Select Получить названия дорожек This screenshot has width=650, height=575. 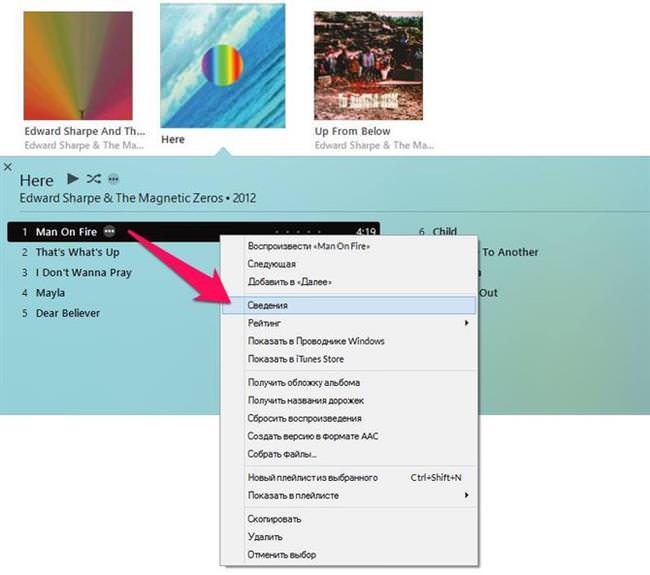(349, 400)
